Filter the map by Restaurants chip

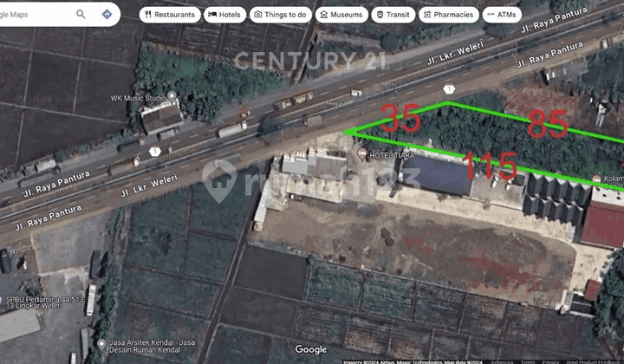click(x=170, y=15)
